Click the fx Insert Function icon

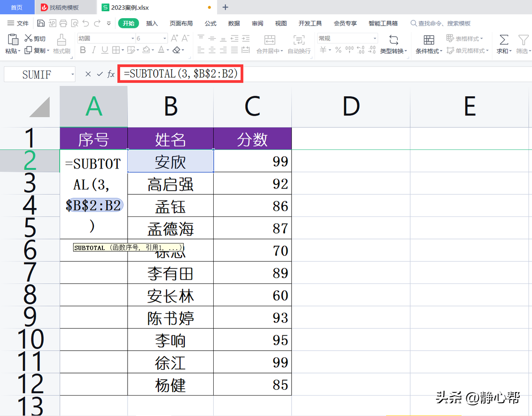pyautogui.click(x=111, y=74)
